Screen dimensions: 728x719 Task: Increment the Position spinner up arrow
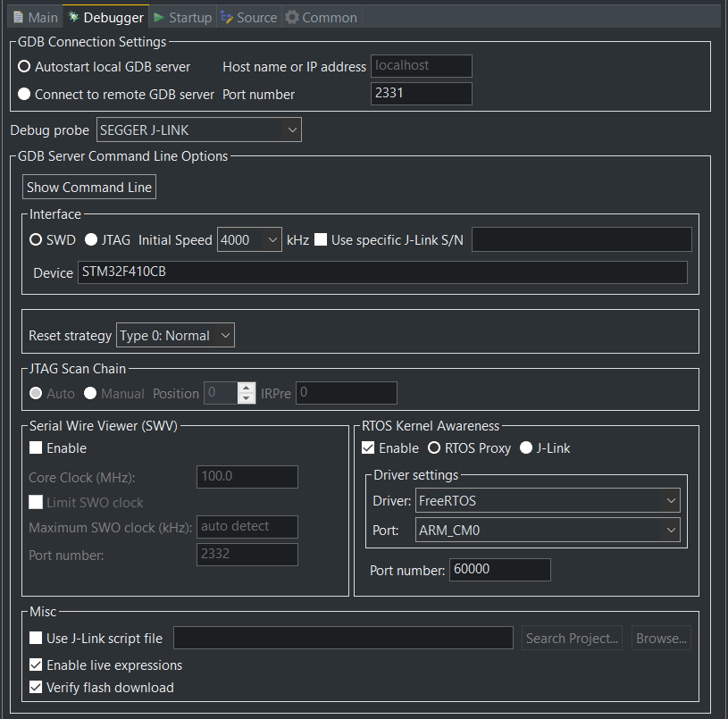tap(247, 388)
